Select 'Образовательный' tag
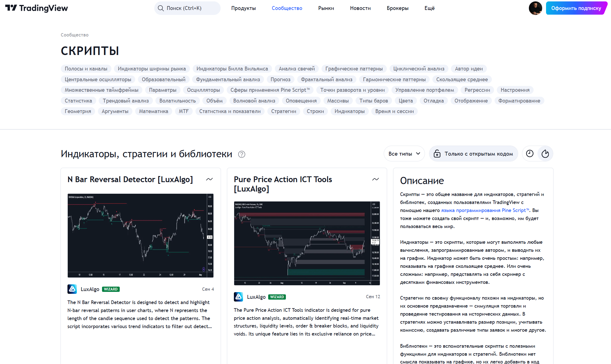This screenshot has height=364, width=611. (x=164, y=80)
